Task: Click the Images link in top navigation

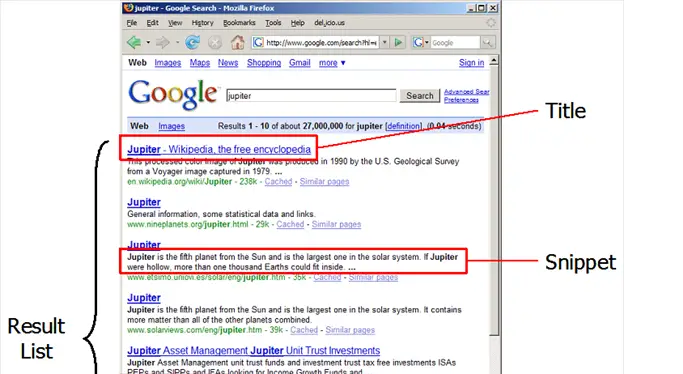Action: (168, 63)
